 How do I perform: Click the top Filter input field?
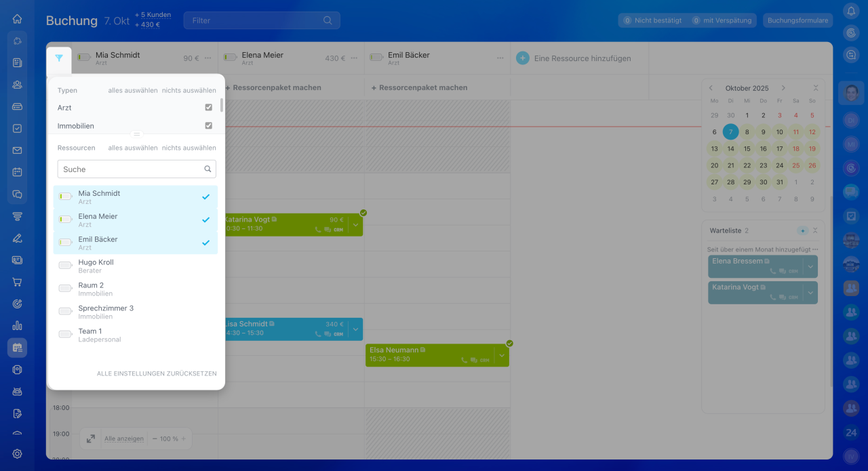click(x=261, y=20)
